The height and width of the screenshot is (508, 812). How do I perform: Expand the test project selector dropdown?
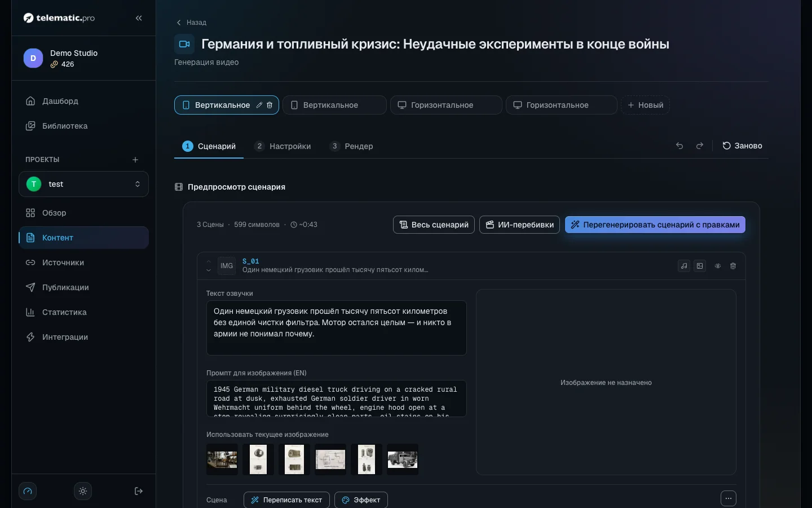(83, 184)
